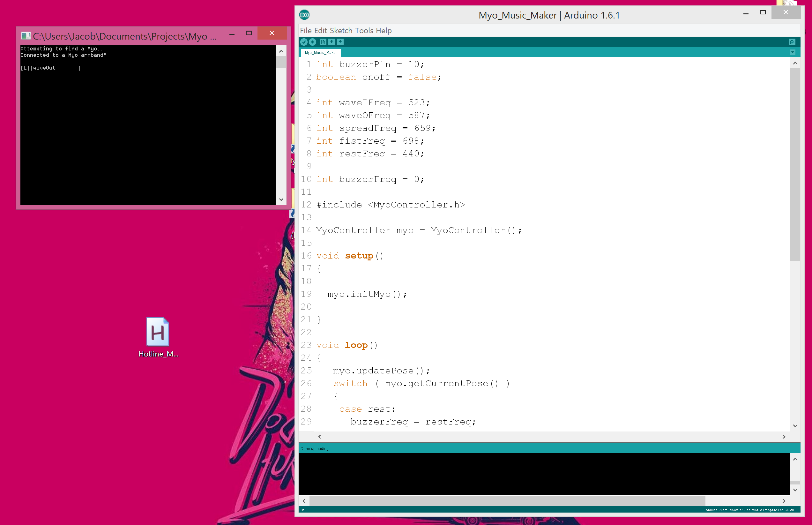Open the File menu
The width and height of the screenshot is (812, 525).
306,31
